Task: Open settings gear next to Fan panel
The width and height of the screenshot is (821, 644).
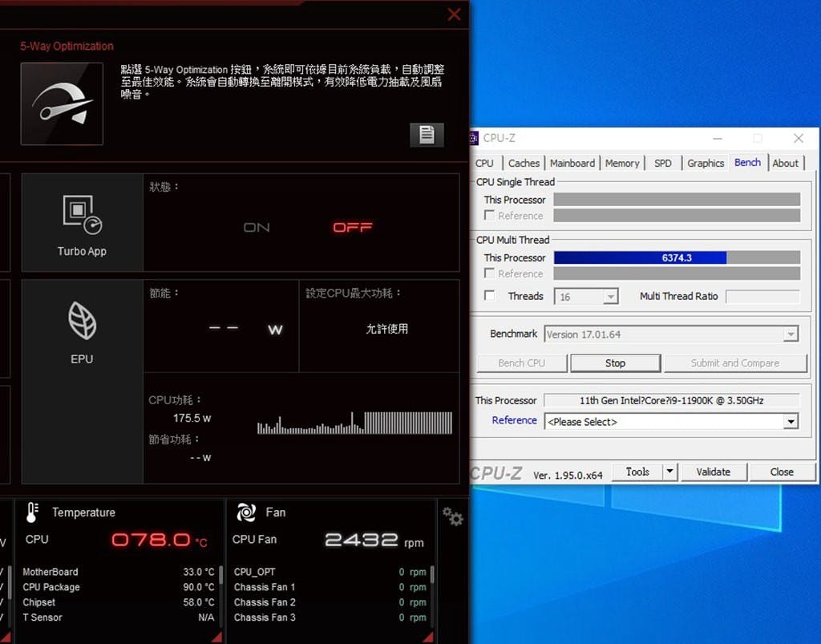Action: (x=452, y=518)
